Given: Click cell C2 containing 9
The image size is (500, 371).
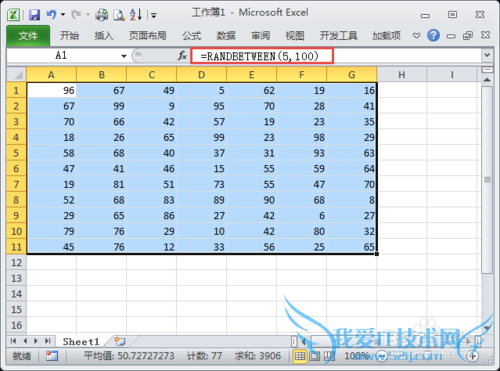Looking at the screenshot, I should [x=152, y=106].
